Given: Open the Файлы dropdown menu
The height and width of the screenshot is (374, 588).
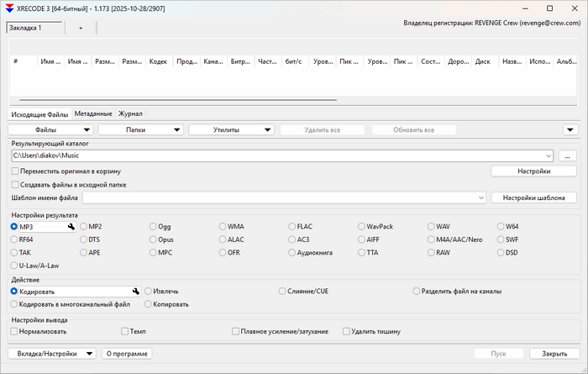Looking at the screenshot, I should pos(51,130).
